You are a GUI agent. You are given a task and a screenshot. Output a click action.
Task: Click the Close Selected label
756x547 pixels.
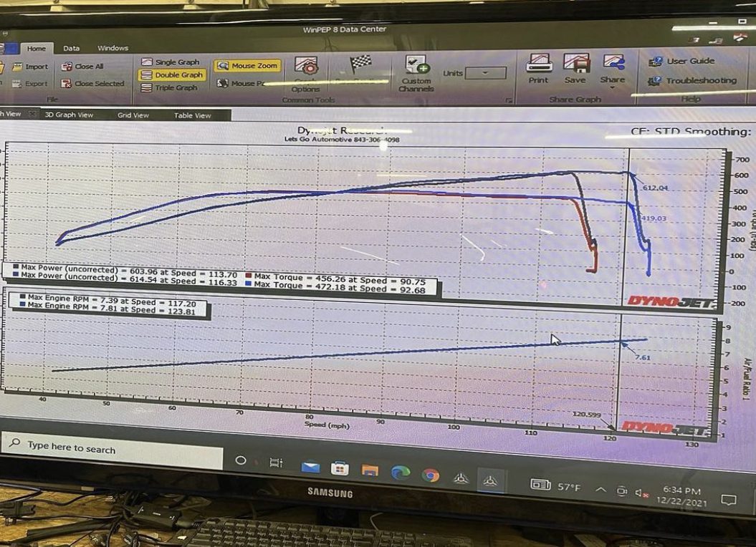point(100,83)
